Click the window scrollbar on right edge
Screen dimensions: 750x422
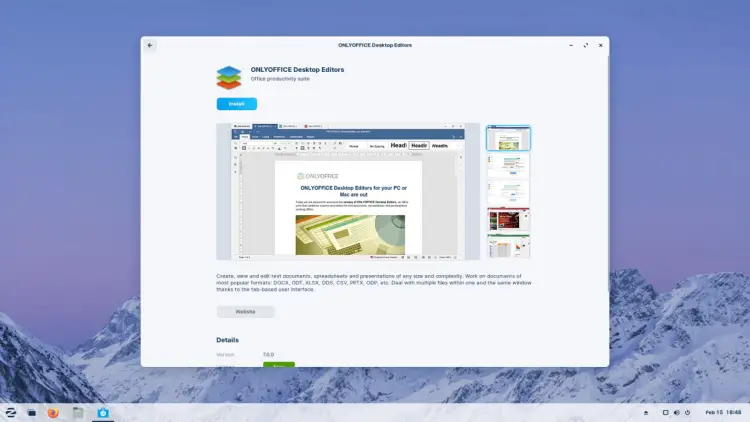point(608,172)
